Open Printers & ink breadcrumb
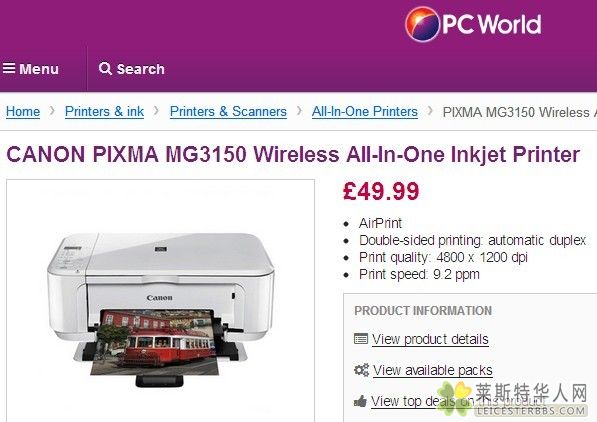 pos(104,112)
